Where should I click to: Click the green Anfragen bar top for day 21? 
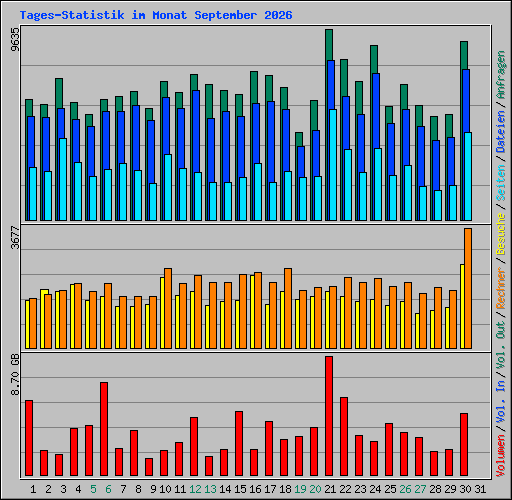tap(329, 45)
